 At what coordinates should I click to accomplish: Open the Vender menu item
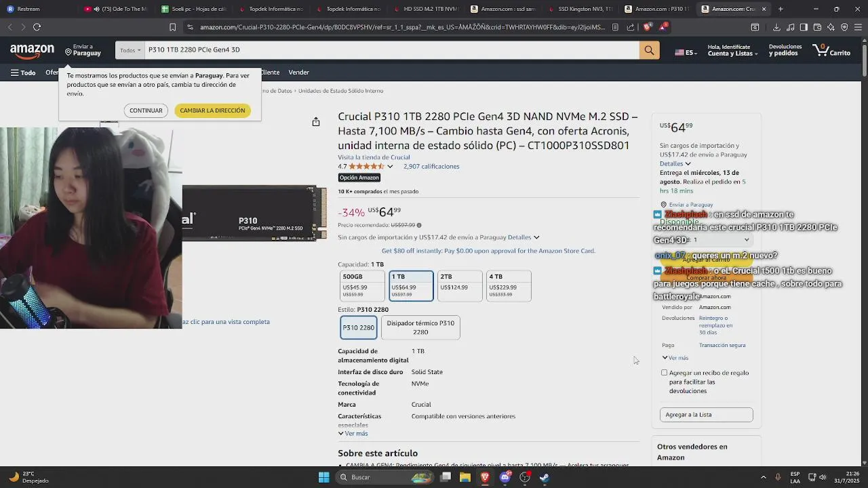click(298, 73)
